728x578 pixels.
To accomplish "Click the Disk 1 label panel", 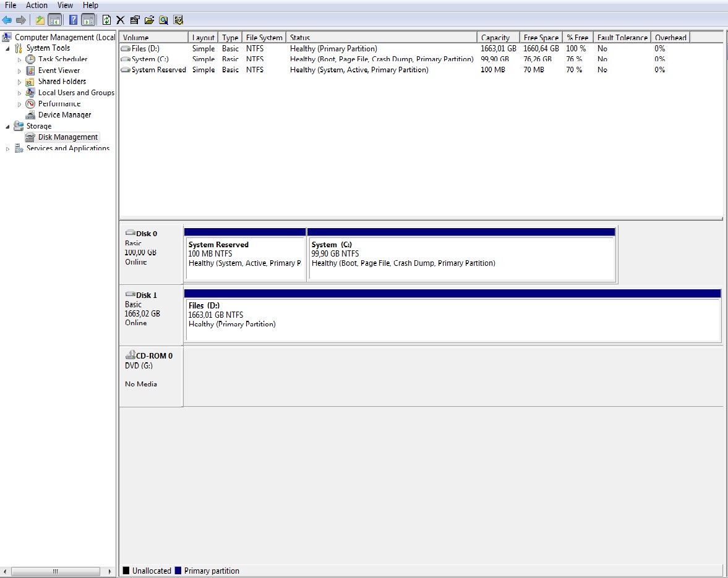I will (152, 315).
